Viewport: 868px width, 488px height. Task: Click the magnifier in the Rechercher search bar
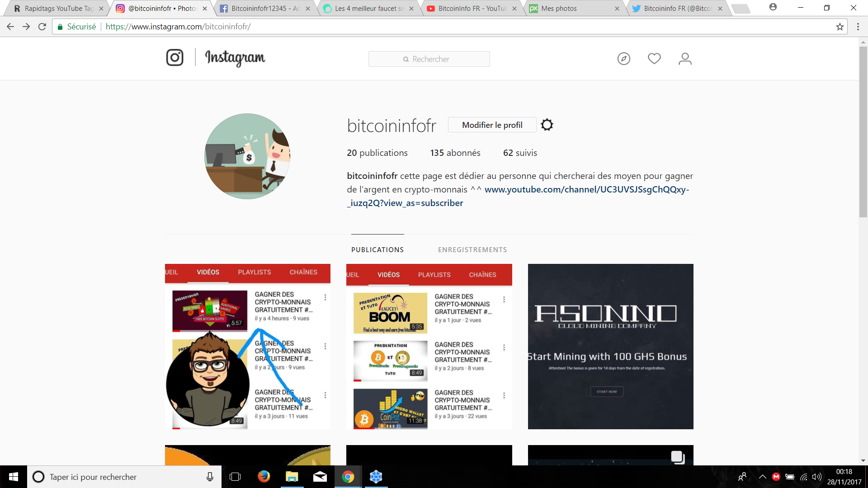pos(406,59)
